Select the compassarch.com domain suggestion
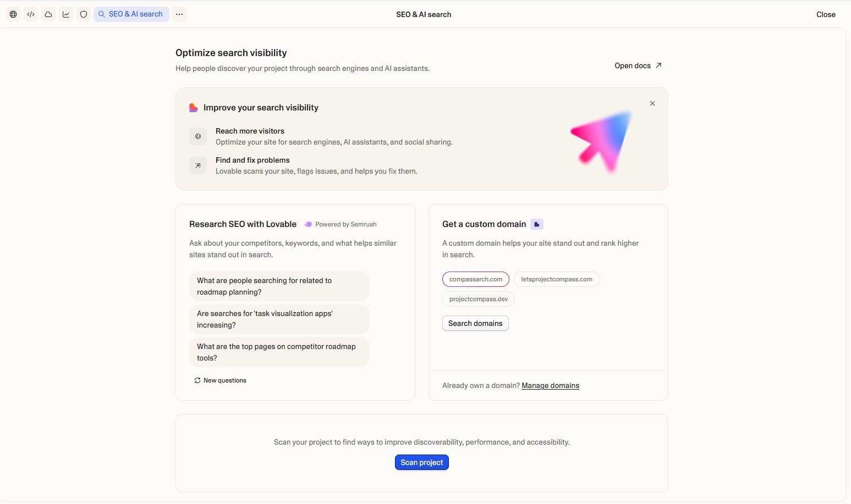Viewport: 851px width, 504px height. (476, 279)
